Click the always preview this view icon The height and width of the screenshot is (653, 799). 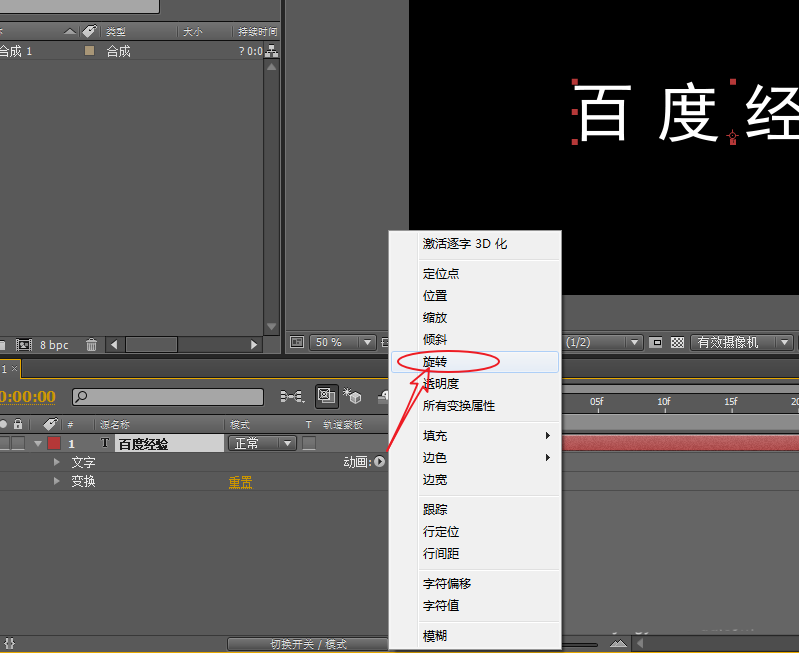click(297, 342)
